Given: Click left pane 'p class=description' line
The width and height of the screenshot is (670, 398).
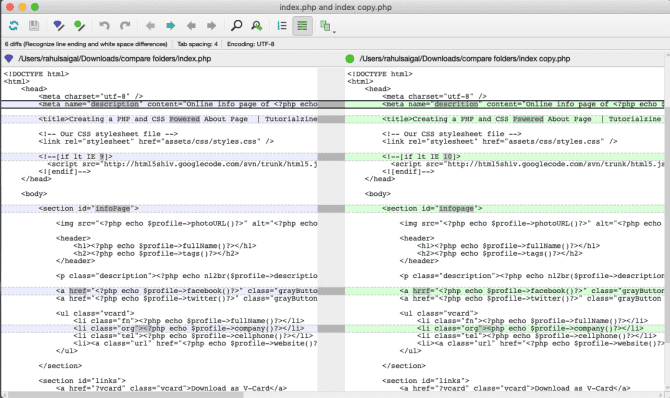Looking at the screenshot, I should pos(186,276).
